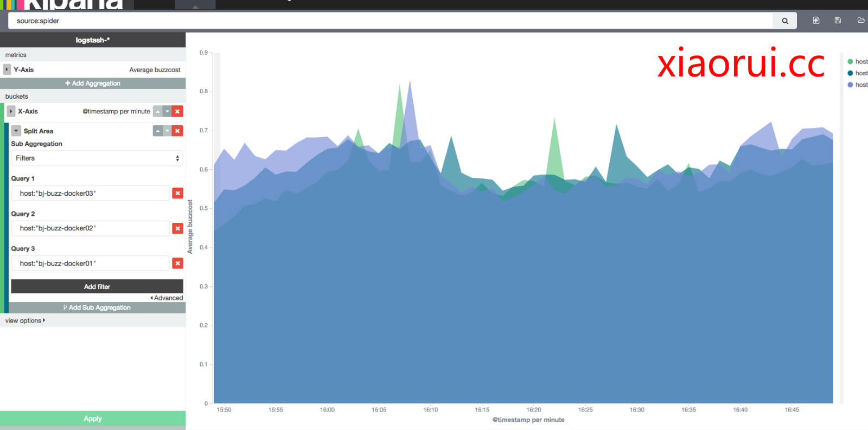868x430 pixels.
Task: Click the magnifier search button
Action: [784, 21]
